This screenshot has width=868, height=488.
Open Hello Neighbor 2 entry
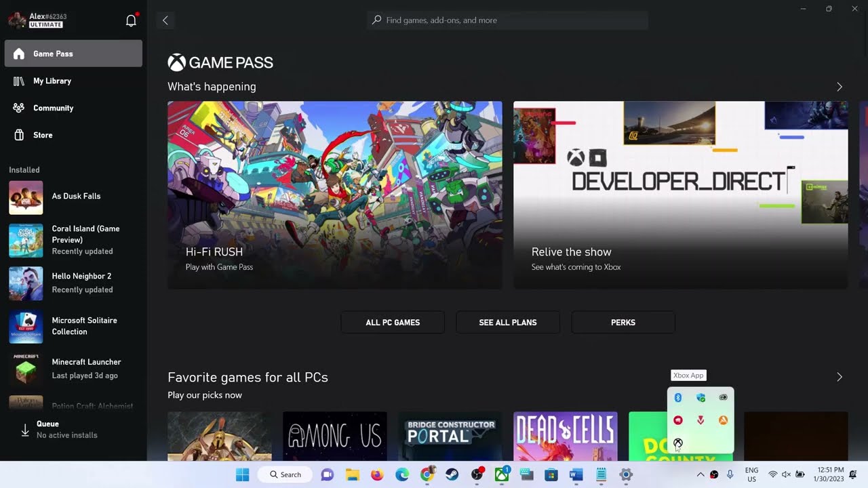click(x=73, y=283)
